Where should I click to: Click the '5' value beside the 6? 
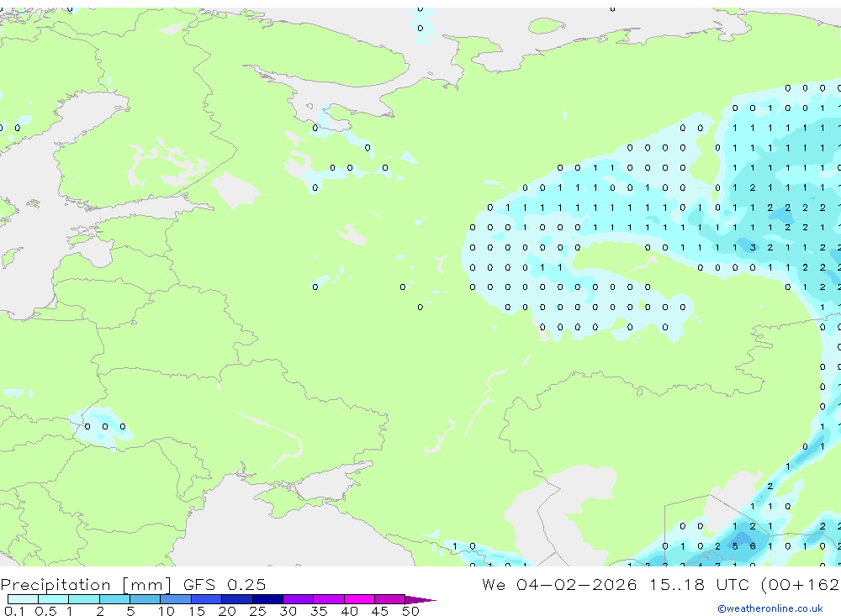click(735, 546)
